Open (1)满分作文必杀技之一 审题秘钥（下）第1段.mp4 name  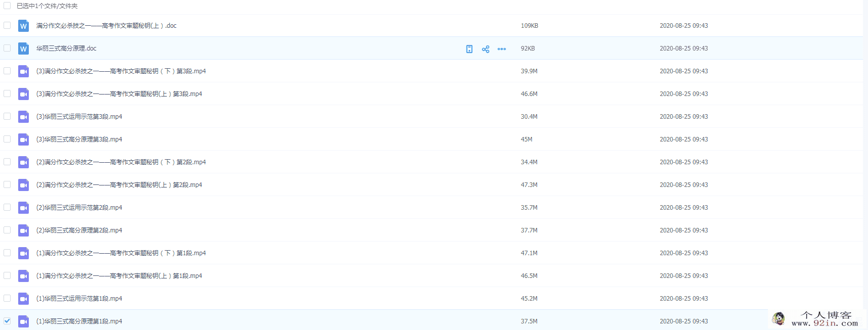point(121,253)
